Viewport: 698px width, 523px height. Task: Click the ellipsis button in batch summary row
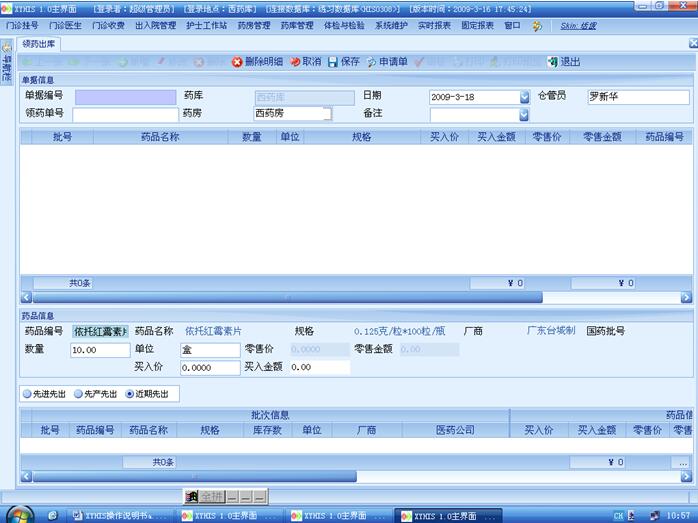(682, 463)
